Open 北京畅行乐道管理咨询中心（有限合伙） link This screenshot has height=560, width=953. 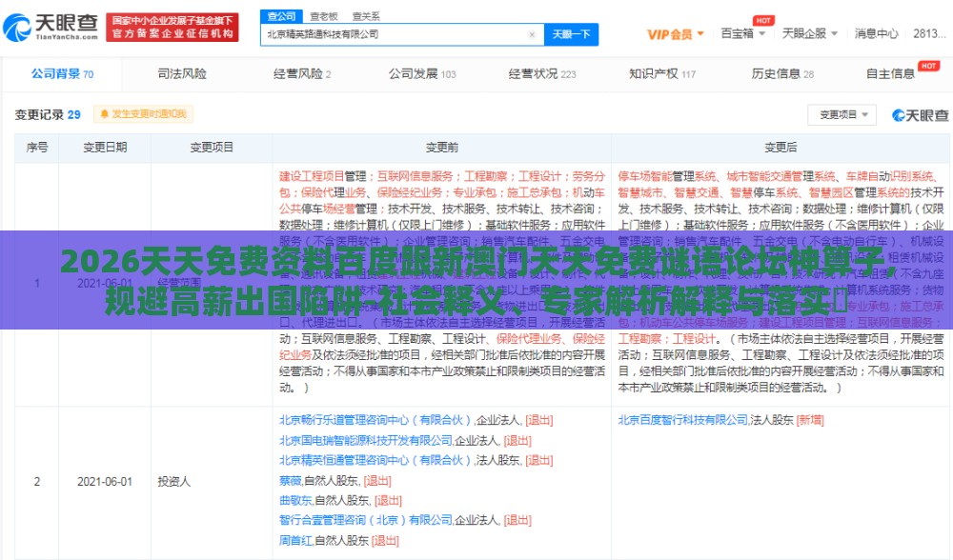click(375, 420)
